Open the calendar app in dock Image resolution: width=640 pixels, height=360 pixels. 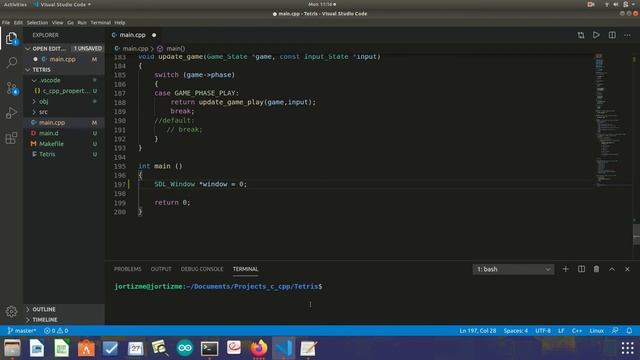[135, 348]
